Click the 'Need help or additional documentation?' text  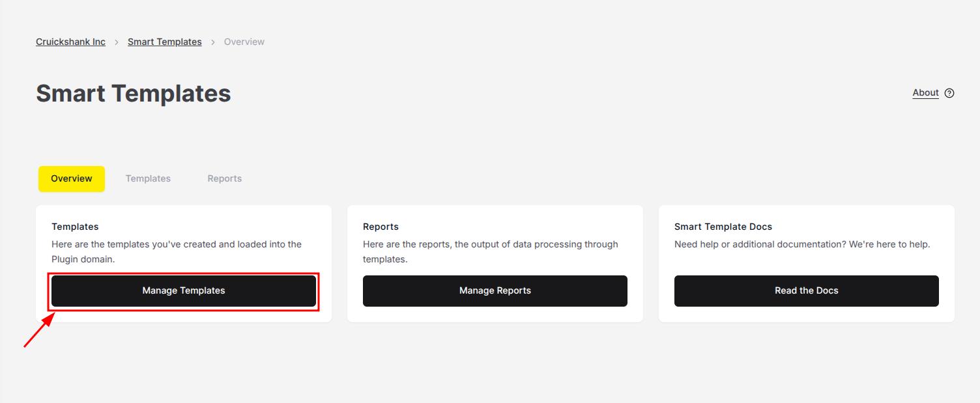point(802,244)
